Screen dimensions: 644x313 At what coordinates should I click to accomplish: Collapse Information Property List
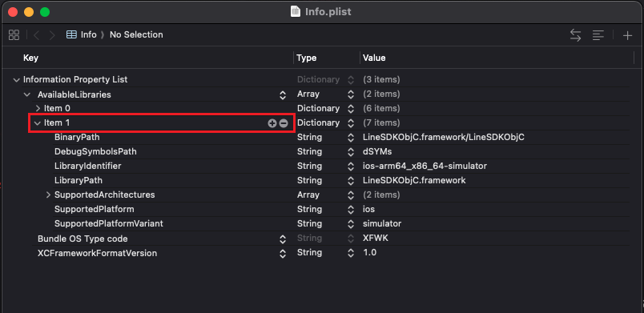[x=16, y=79]
